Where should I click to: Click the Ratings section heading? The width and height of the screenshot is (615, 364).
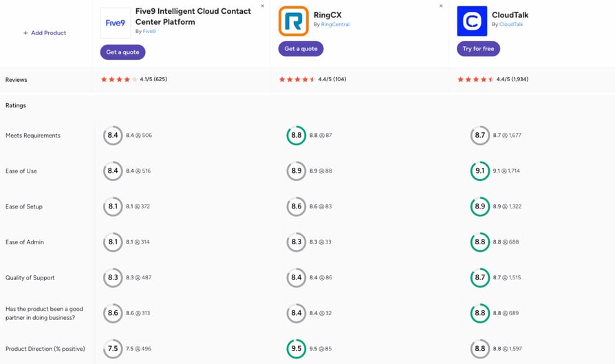pyautogui.click(x=16, y=105)
